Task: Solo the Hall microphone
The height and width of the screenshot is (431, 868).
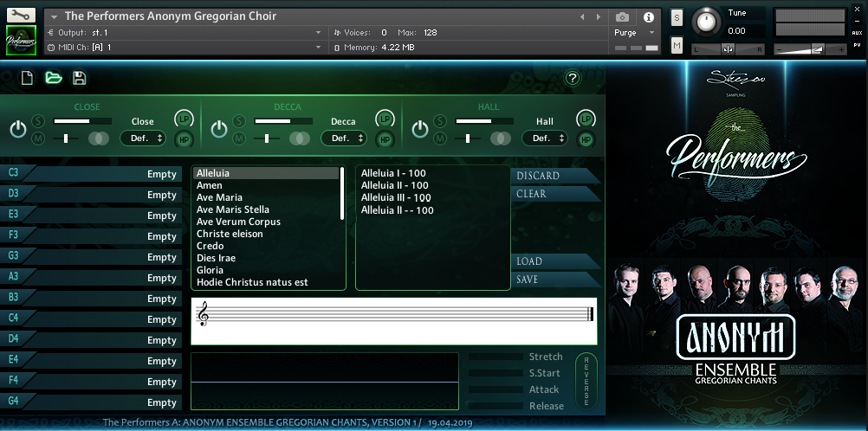Action: pos(440,121)
